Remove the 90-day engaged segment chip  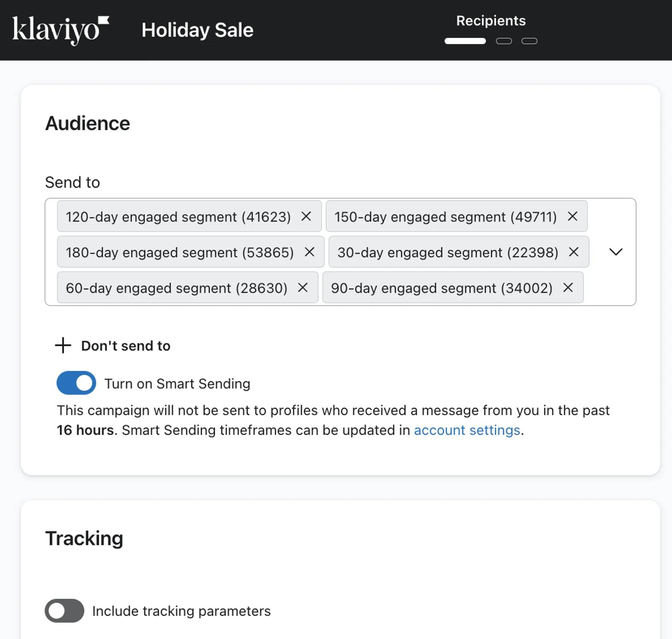(x=568, y=288)
